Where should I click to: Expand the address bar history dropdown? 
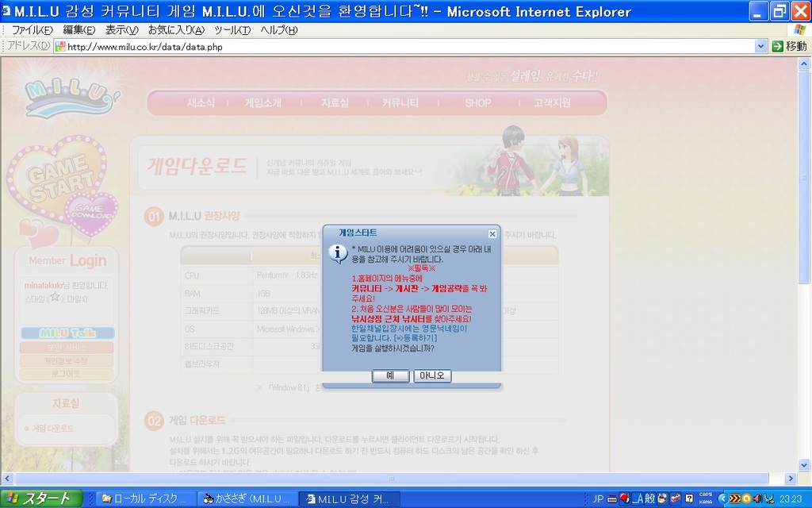pos(760,47)
